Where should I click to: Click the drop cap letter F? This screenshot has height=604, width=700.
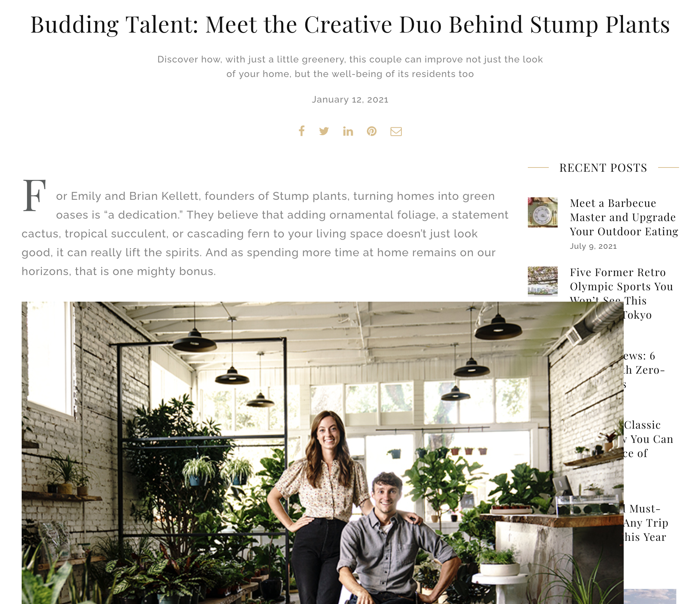click(34, 195)
